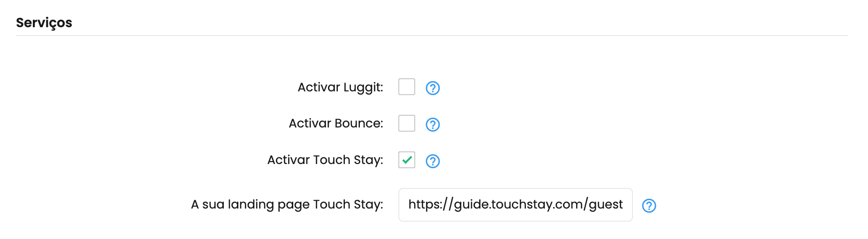
Task: Click the 'Activar Bounce:' label text
Action: (336, 123)
